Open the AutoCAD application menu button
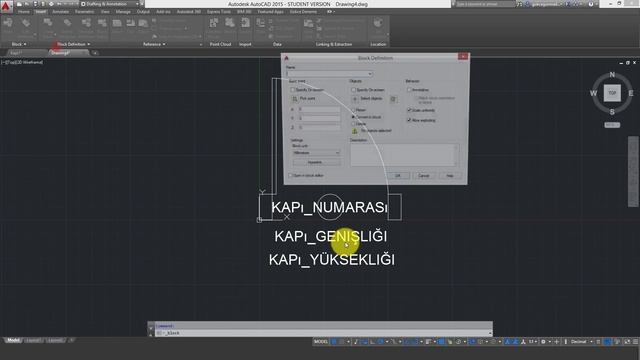Viewport: 640px width, 360px height. point(6,7)
